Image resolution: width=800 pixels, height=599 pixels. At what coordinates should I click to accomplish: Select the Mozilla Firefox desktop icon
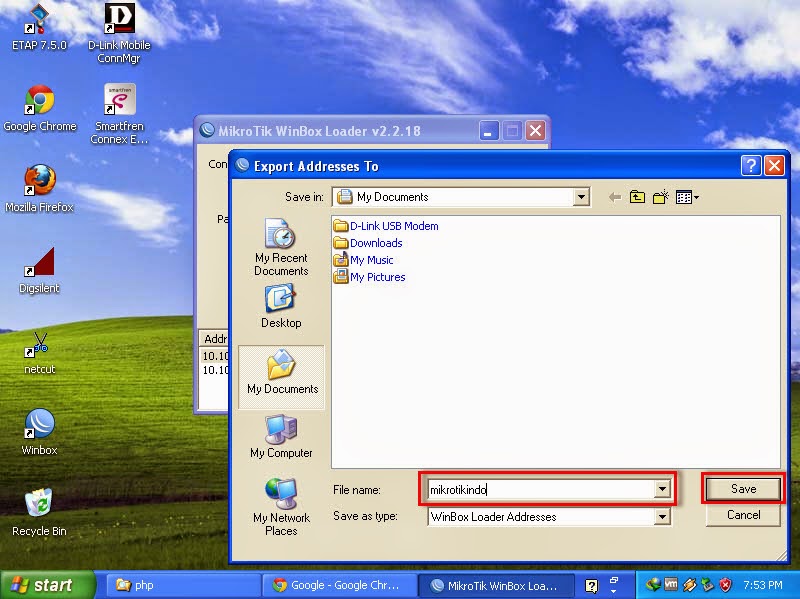(x=39, y=188)
